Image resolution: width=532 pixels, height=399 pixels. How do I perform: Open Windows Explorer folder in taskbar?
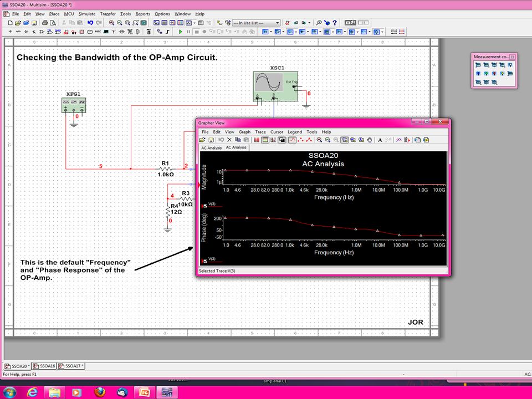(x=54, y=392)
